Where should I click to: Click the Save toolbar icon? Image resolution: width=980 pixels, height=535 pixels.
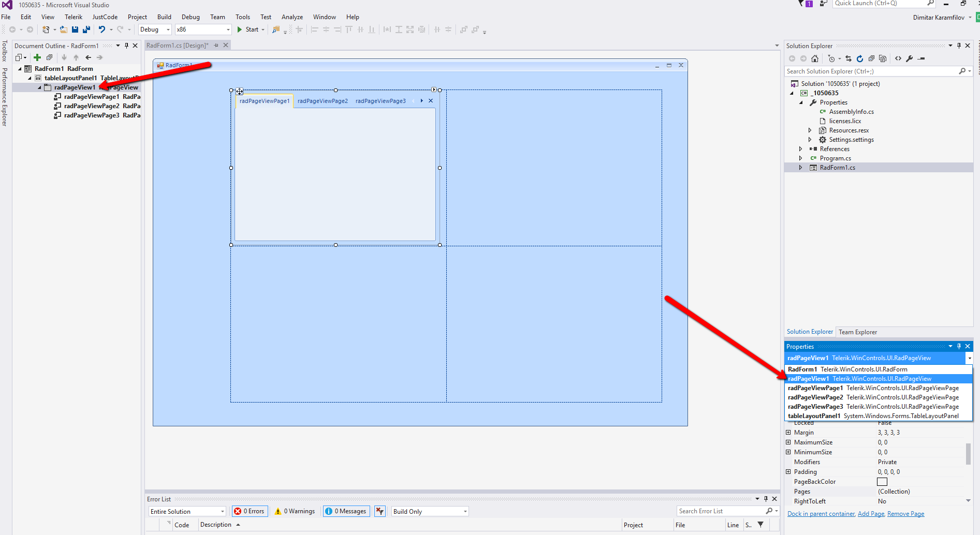pyautogui.click(x=75, y=29)
